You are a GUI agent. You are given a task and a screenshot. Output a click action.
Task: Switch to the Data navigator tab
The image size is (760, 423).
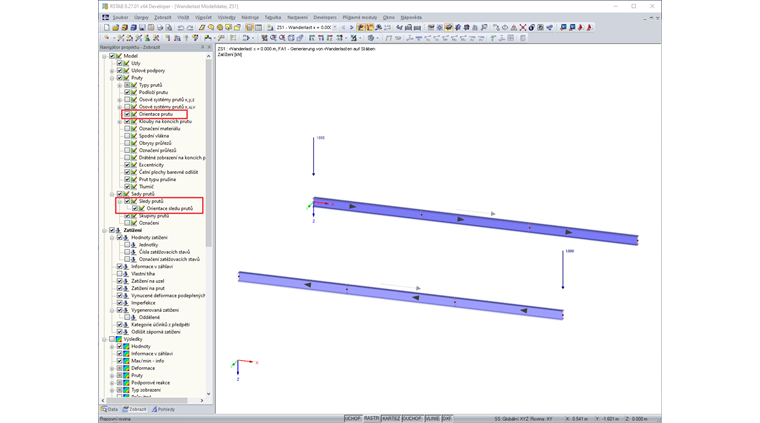pyautogui.click(x=110, y=409)
